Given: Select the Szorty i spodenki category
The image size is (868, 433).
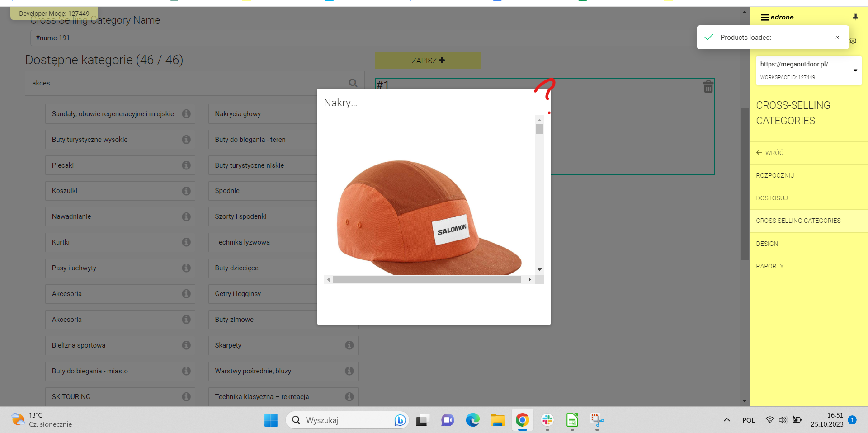Looking at the screenshot, I should tap(263, 217).
